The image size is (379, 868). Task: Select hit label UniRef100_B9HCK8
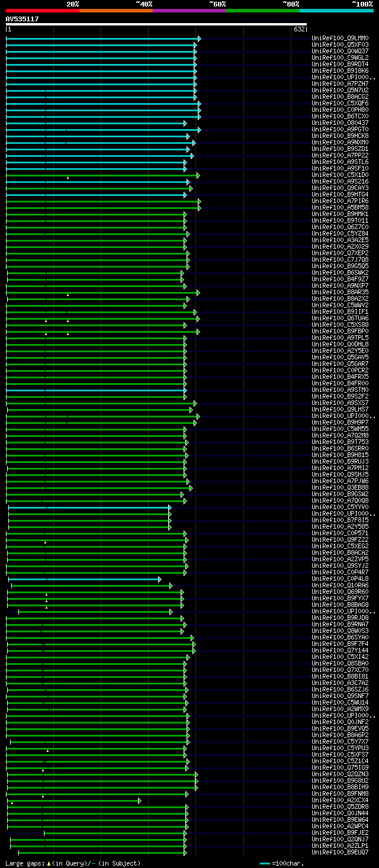pos(340,136)
